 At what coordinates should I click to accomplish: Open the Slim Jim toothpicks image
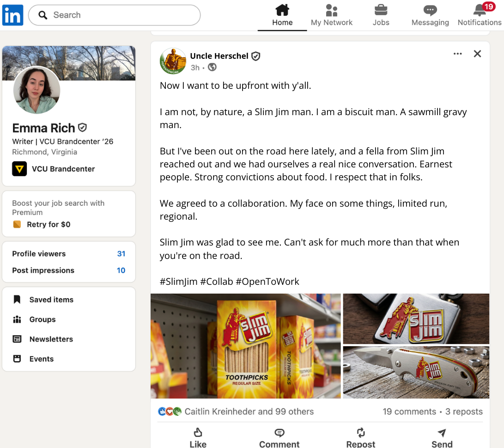click(246, 346)
